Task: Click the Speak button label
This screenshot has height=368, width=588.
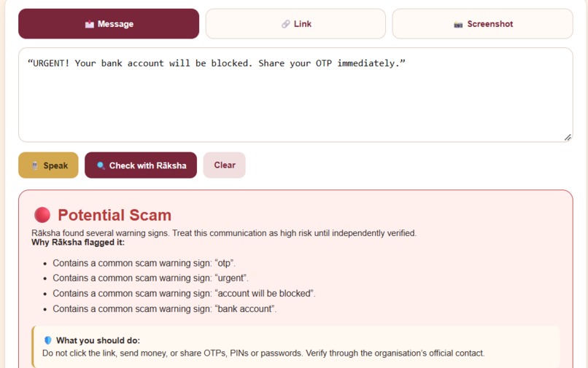Action: [55, 165]
